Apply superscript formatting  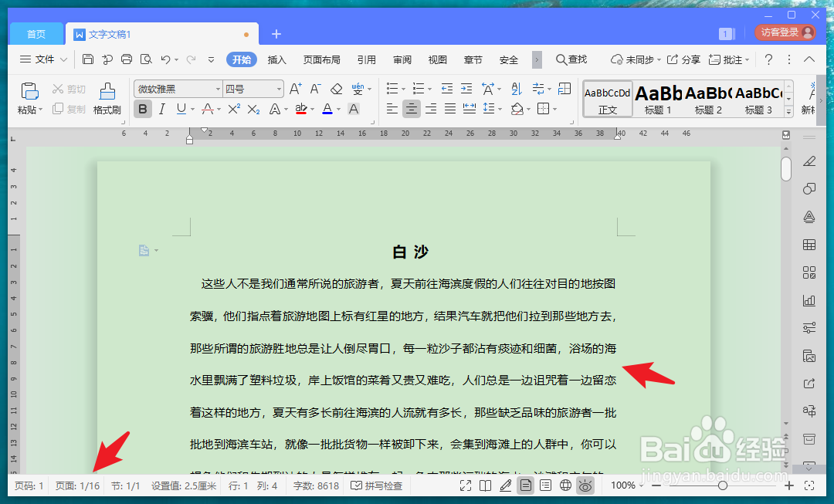click(234, 109)
